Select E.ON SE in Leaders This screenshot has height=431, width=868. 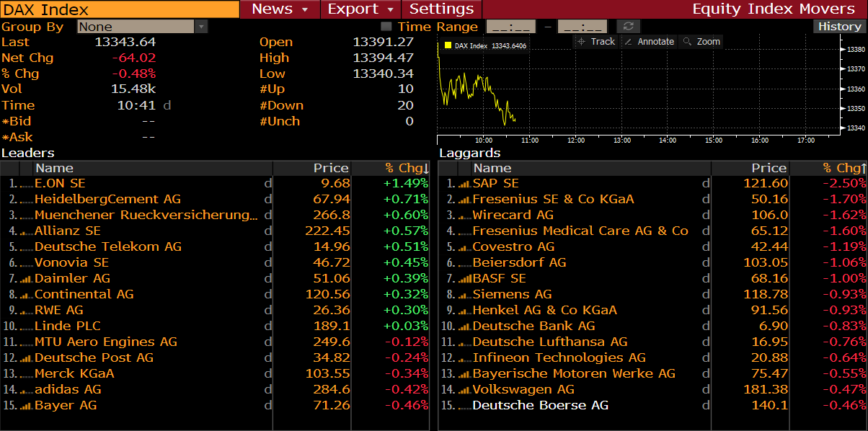point(215,184)
